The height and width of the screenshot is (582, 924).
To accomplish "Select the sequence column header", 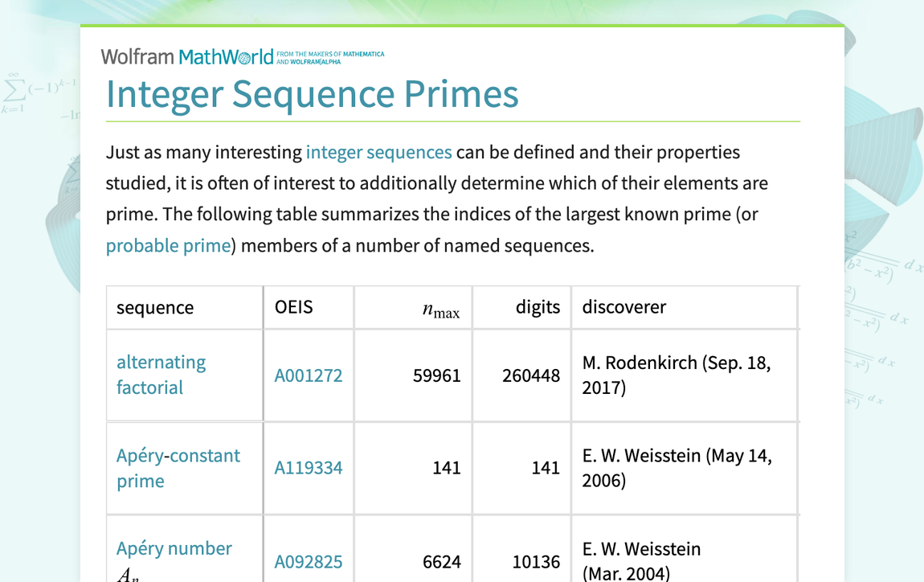I will coord(155,307).
